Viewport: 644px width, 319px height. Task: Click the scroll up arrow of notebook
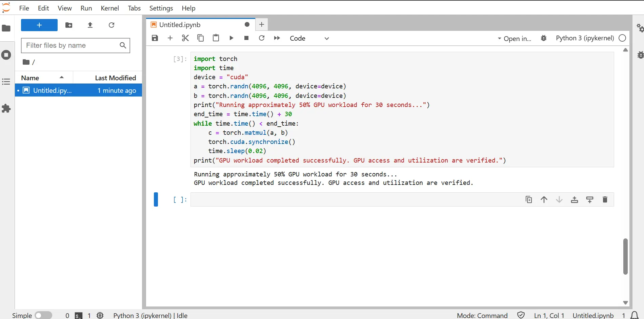[x=625, y=50]
